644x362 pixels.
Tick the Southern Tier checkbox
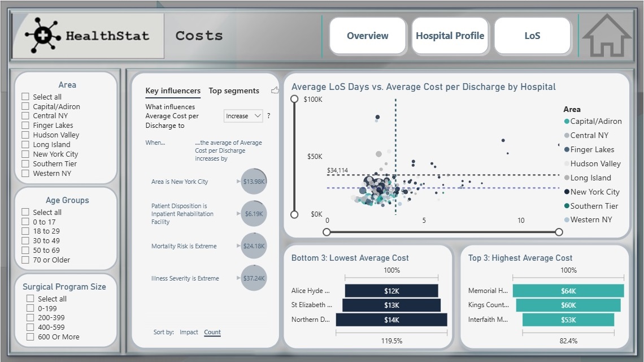coord(25,163)
